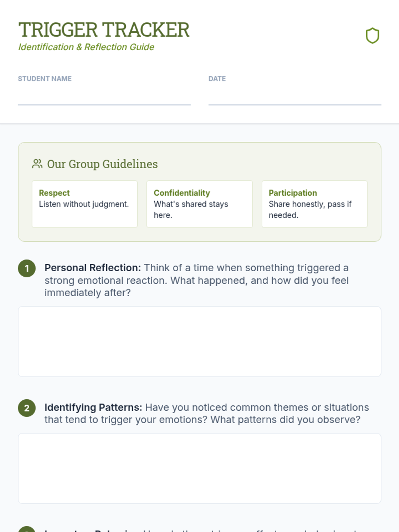
Task: Click the number 2 question badge
Action: pos(27,408)
